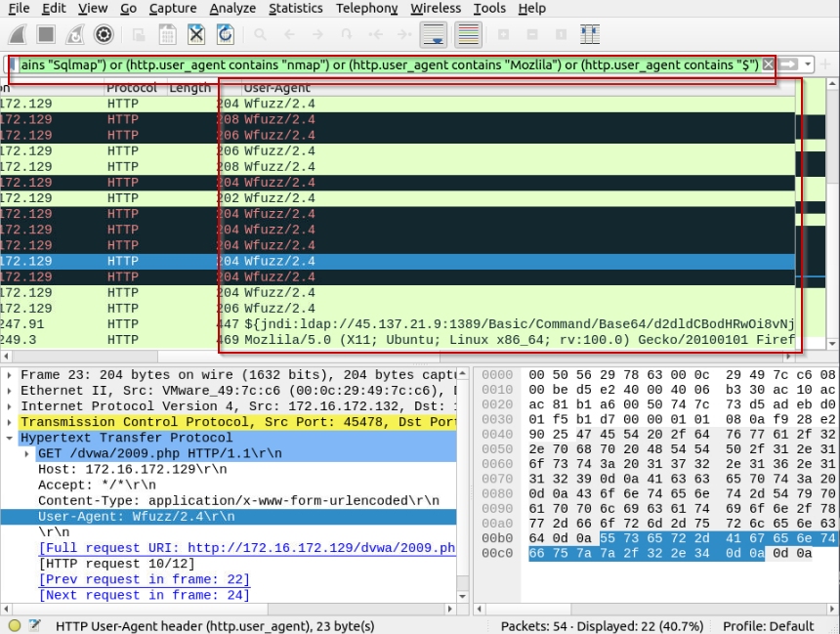The image size is (840, 634).
Task: Select the Mozlila/5.0 packet row
Action: point(391,339)
